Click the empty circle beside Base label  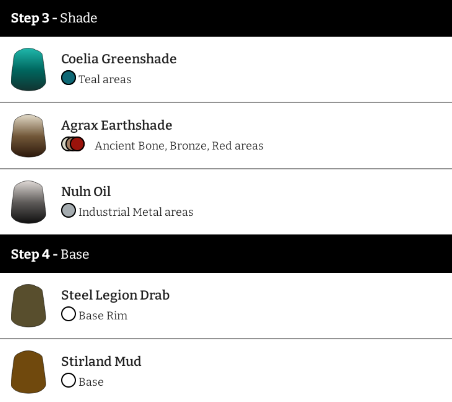coord(68,380)
